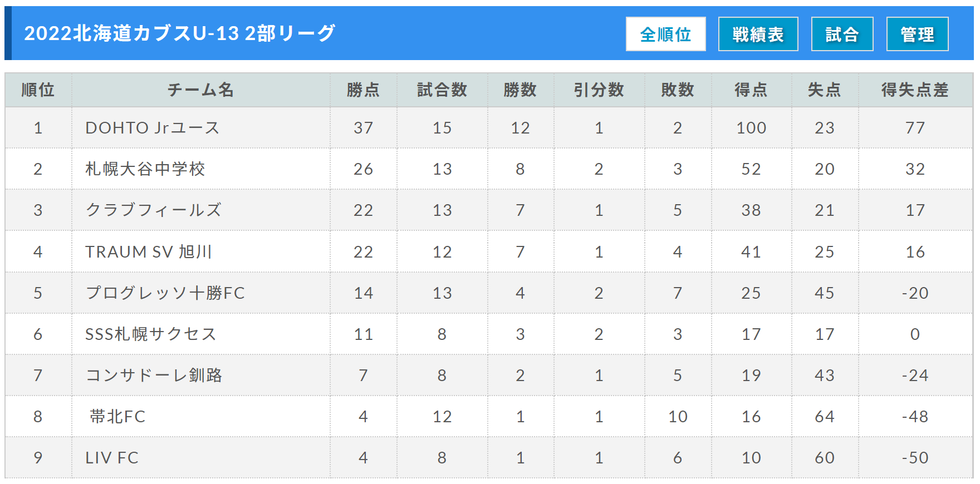Select the 2022北海道カブスU-13 2部リーグ title
This screenshot has width=980, height=484.
pyautogui.click(x=179, y=33)
